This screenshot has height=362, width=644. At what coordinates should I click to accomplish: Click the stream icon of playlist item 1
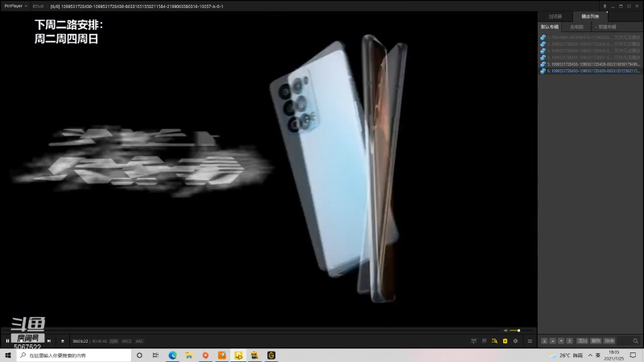543,37
